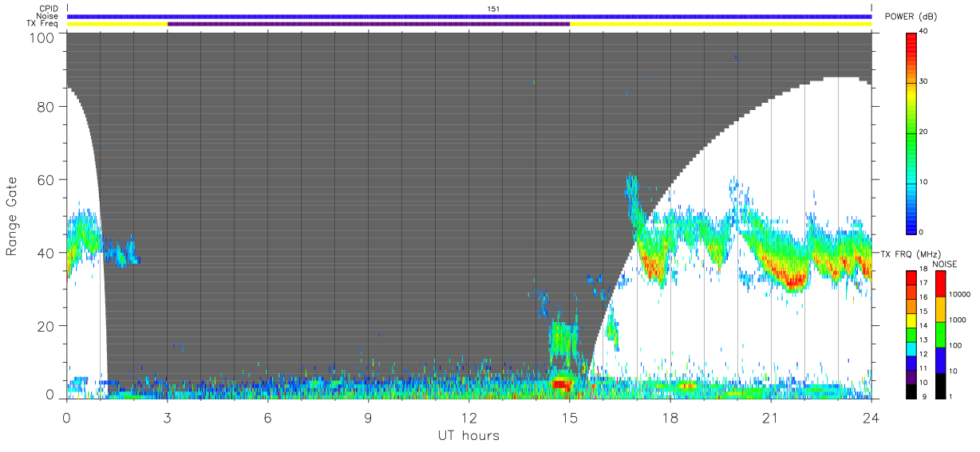Click the POWER (dB) legend title
This screenshot has width=980, height=452.
tap(911, 17)
